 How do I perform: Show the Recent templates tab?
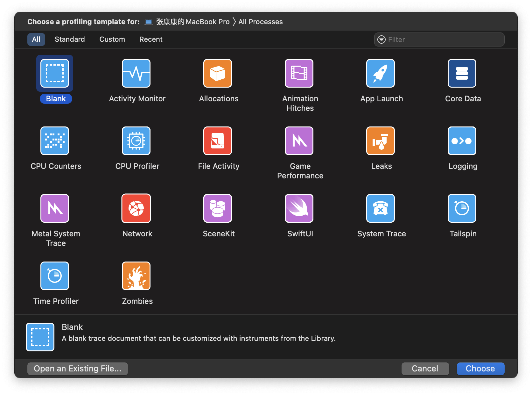click(151, 39)
